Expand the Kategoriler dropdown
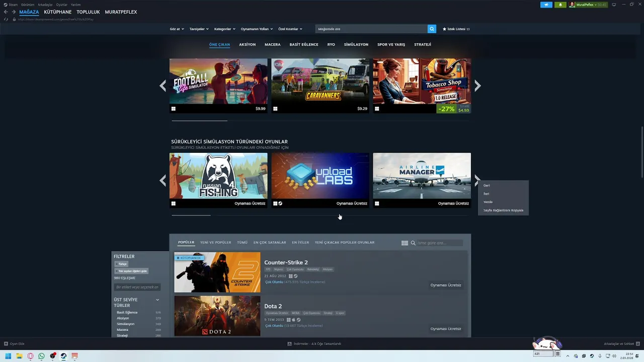This screenshot has height=362, width=644. pyautogui.click(x=224, y=29)
